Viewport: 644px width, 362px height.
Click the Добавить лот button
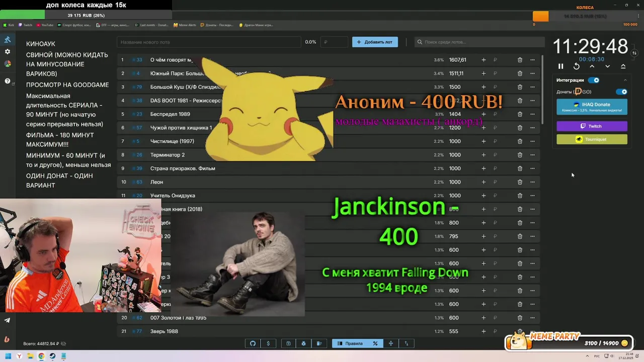click(x=375, y=42)
